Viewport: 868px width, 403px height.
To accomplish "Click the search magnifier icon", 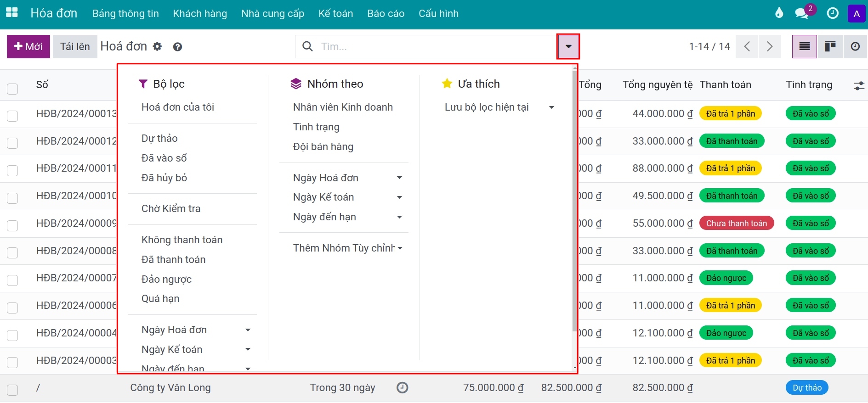I will coord(307,46).
